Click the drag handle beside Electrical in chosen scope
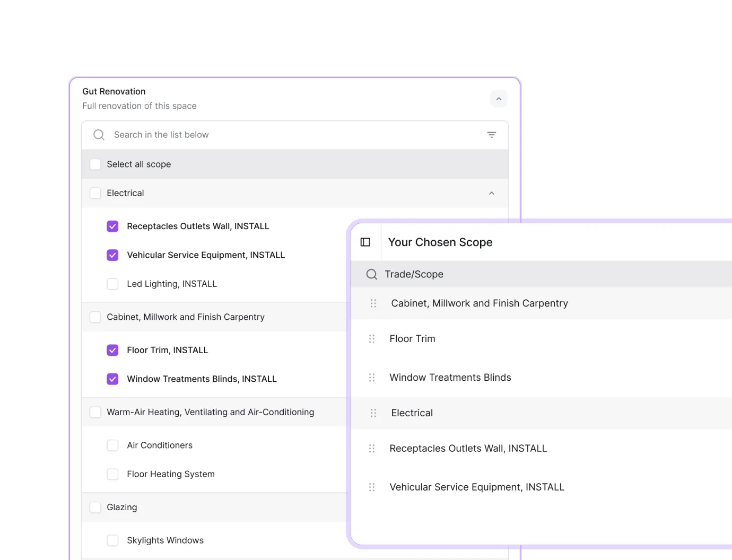The image size is (732, 560). coord(373,413)
